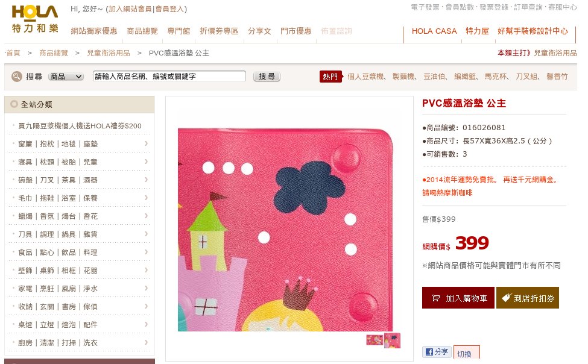Add the bath mat to cart with 加入購物車
The width and height of the screenshot is (588, 364).
click(x=458, y=298)
